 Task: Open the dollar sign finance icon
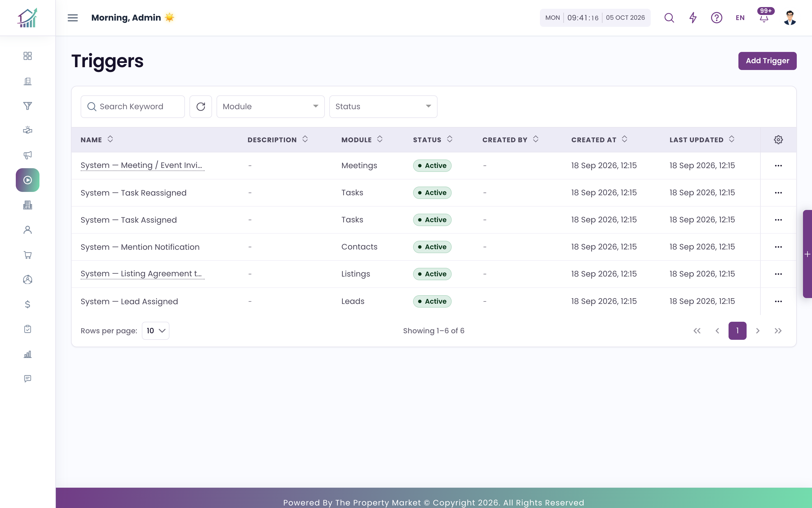click(x=28, y=305)
